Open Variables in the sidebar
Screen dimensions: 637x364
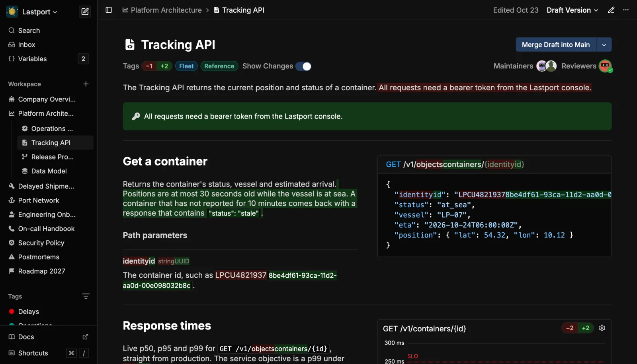click(x=49, y=59)
